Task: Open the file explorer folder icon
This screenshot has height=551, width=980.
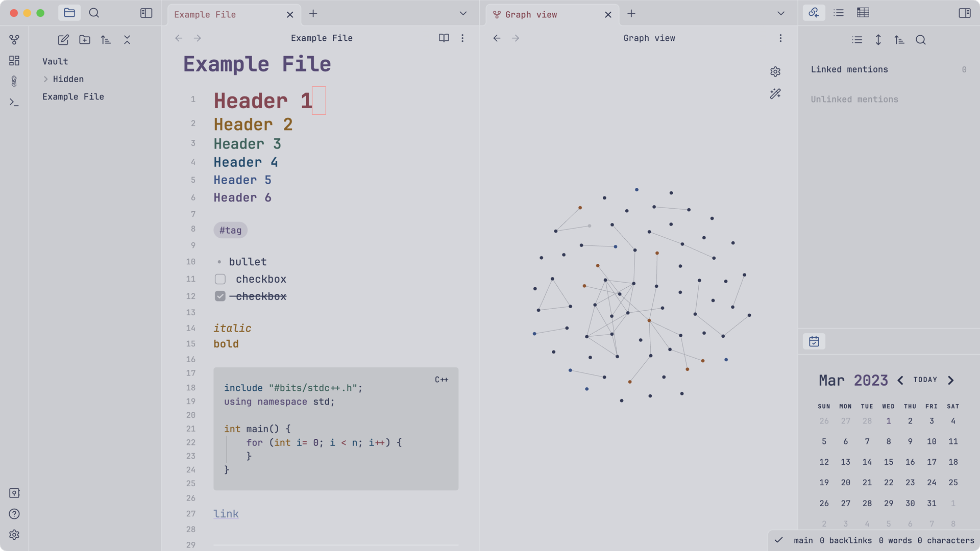Action: coord(69,13)
